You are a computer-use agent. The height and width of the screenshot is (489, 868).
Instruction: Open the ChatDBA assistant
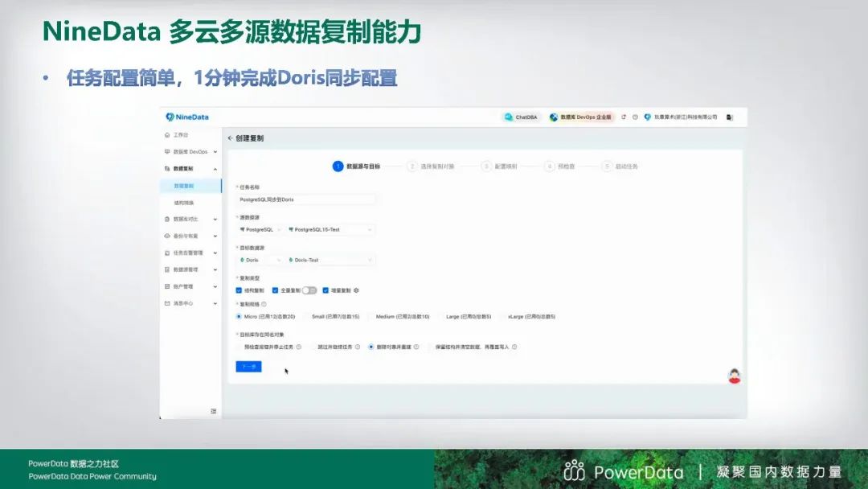[520, 117]
